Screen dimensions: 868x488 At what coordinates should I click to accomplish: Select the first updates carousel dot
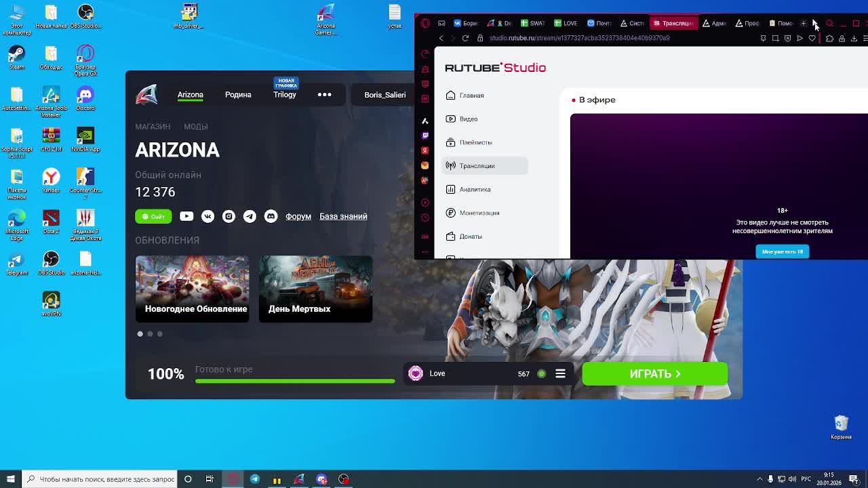(140, 333)
